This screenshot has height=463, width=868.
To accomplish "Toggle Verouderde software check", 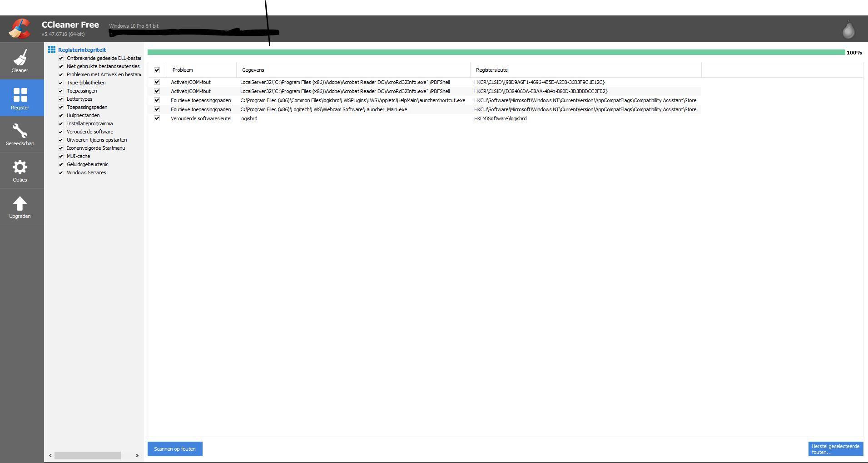I will (61, 132).
